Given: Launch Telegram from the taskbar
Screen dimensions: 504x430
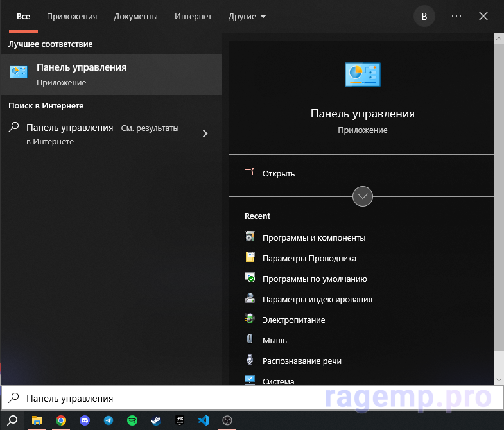Looking at the screenshot, I should click(109, 420).
